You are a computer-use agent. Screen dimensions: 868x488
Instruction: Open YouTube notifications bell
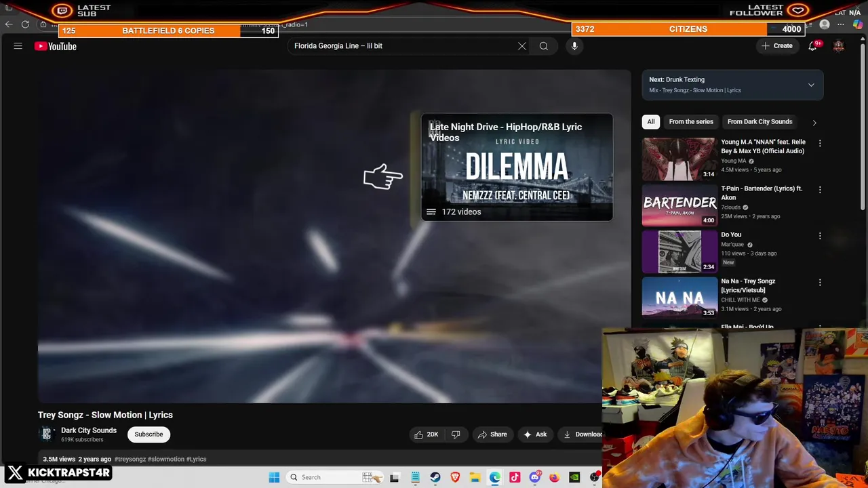[x=812, y=46]
